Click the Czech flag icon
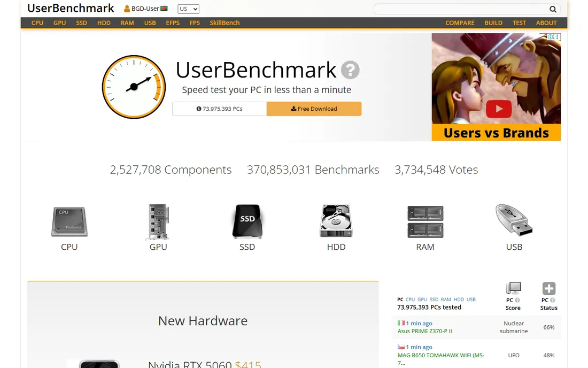This screenshot has width=588, height=368. pos(401,347)
